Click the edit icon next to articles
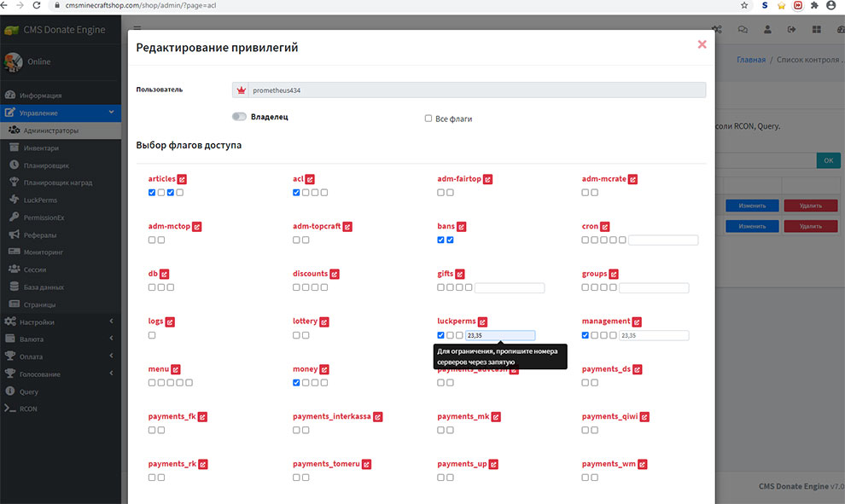 182,179
